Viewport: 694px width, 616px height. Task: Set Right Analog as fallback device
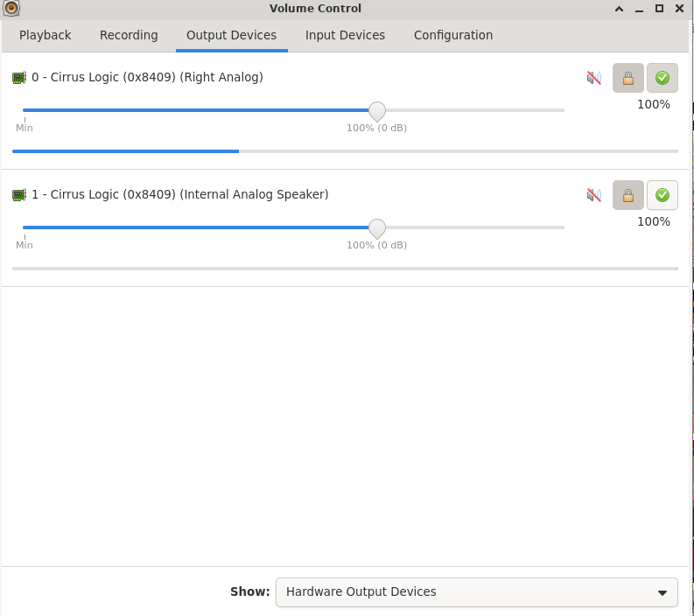[x=662, y=79]
